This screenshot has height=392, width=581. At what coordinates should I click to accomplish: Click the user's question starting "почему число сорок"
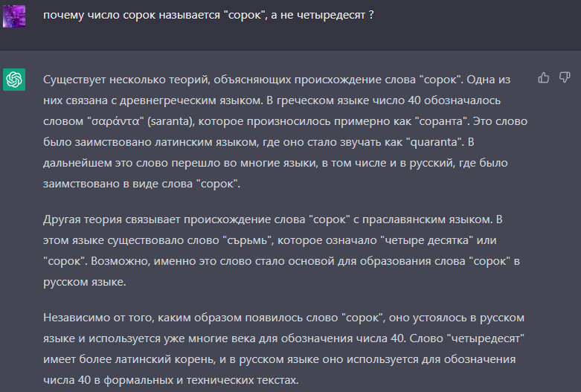pyautogui.click(x=208, y=15)
